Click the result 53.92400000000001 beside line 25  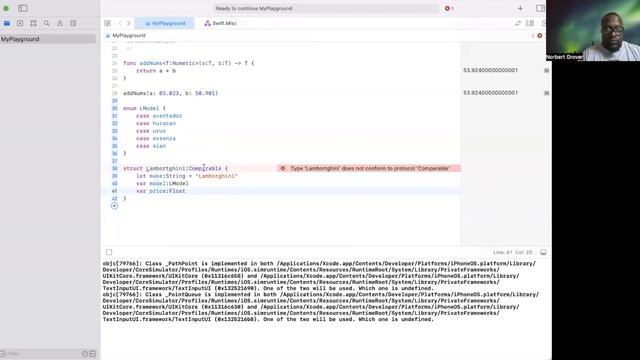tap(490, 71)
